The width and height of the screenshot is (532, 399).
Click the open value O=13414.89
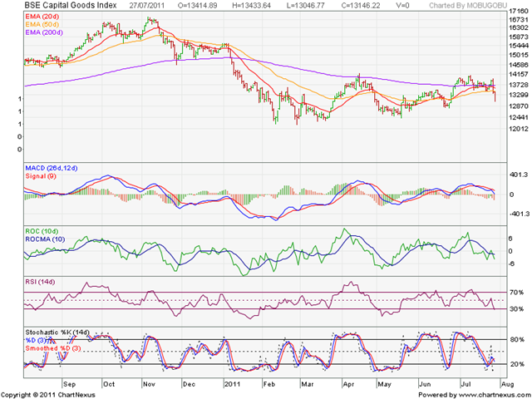[198, 6]
